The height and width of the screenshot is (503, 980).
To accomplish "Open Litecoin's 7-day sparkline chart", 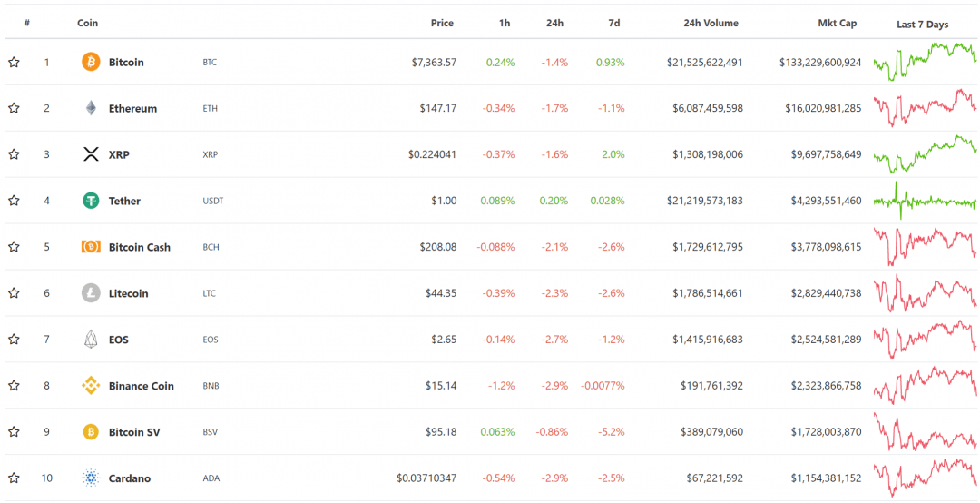I will [x=926, y=292].
